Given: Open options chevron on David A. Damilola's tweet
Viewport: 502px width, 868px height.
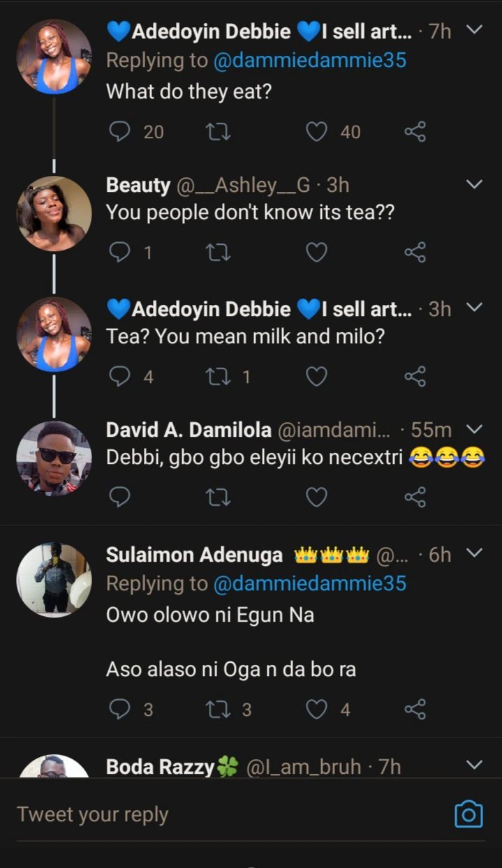Looking at the screenshot, I should (474, 429).
